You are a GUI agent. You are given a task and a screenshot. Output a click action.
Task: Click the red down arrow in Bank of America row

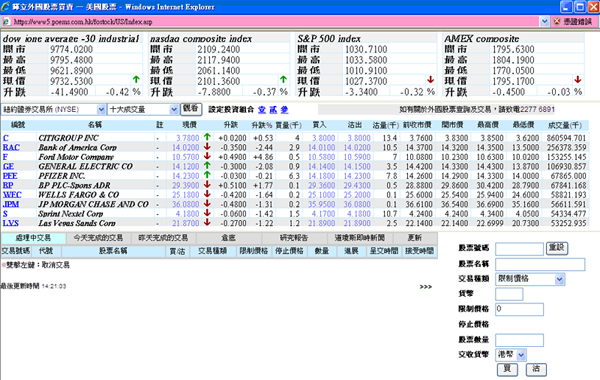click(207, 146)
